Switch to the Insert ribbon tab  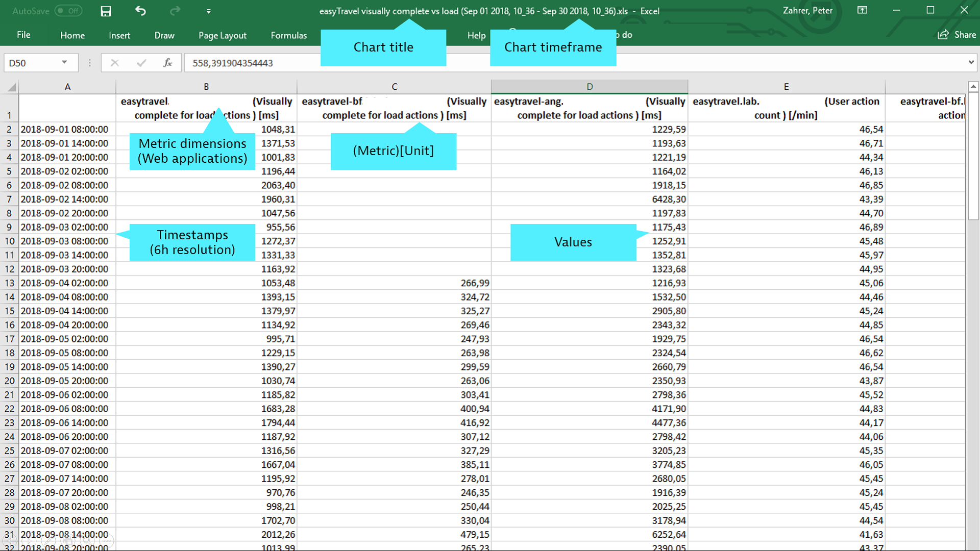click(x=119, y=35)
